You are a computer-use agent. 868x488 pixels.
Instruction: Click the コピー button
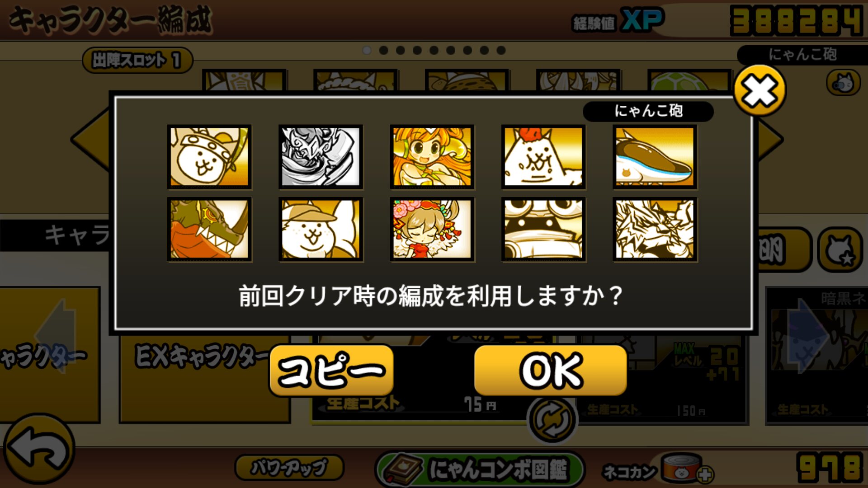(x=331, y=371)
